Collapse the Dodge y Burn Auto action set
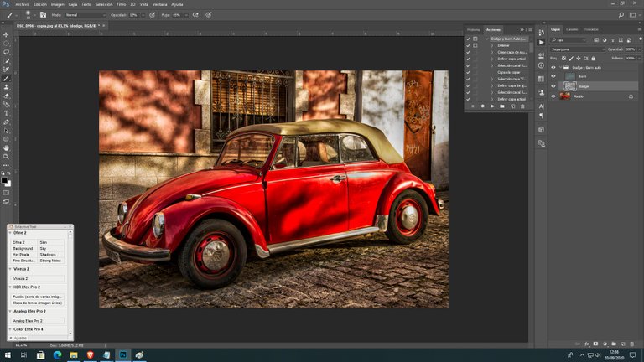This screenshot has width=644, height=362. point(487,39)
